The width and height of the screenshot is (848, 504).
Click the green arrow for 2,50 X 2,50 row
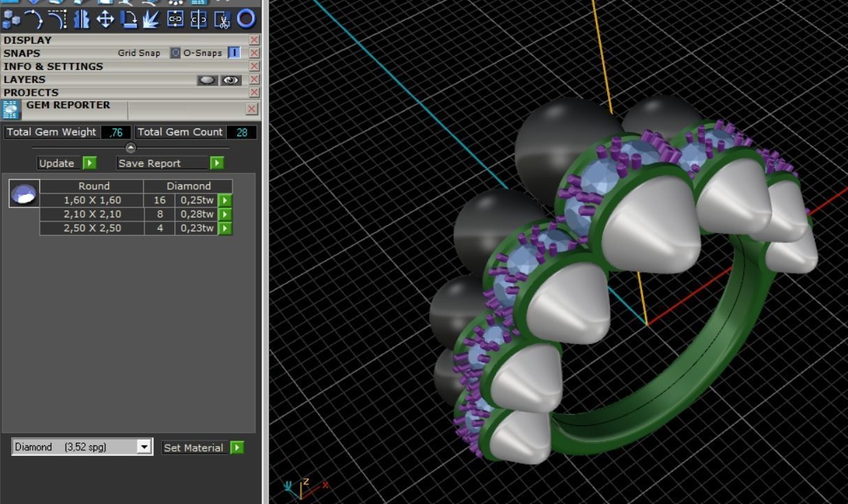(225, 228)
